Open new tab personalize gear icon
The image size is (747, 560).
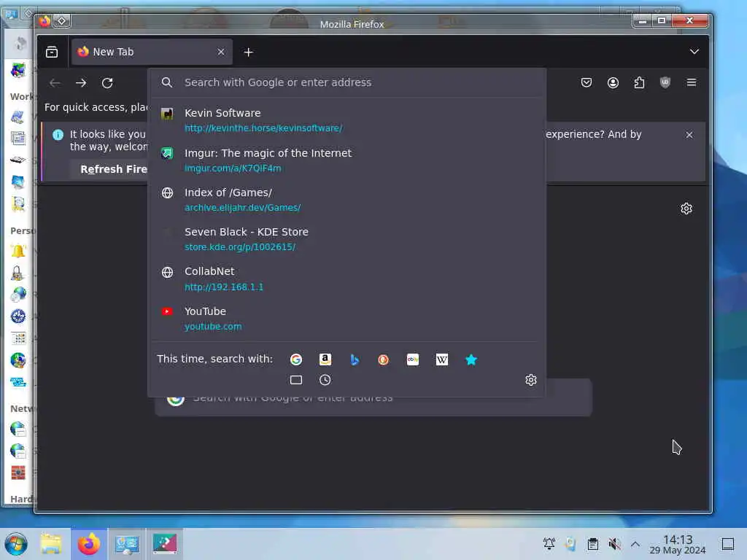tap(686, 209)
